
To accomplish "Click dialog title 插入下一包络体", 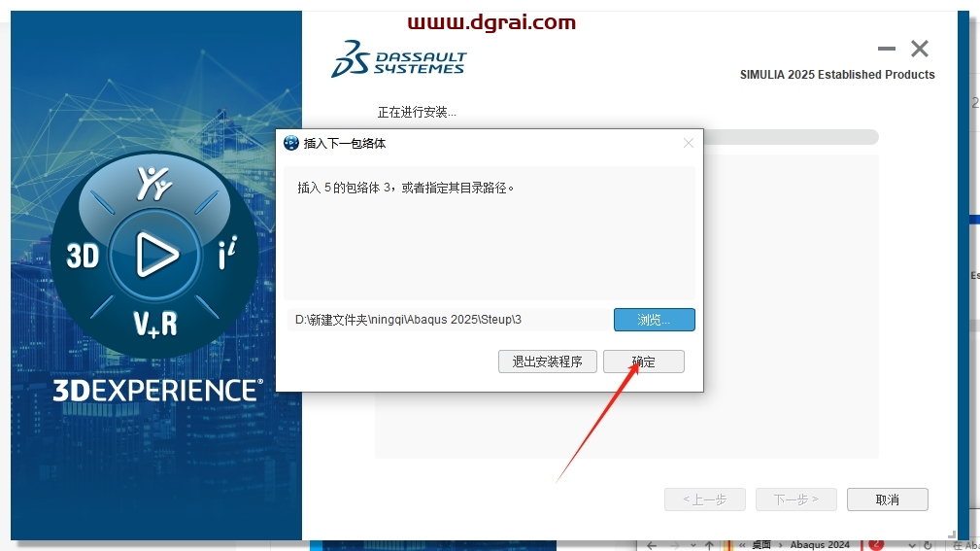I will [x=345, y=143].
